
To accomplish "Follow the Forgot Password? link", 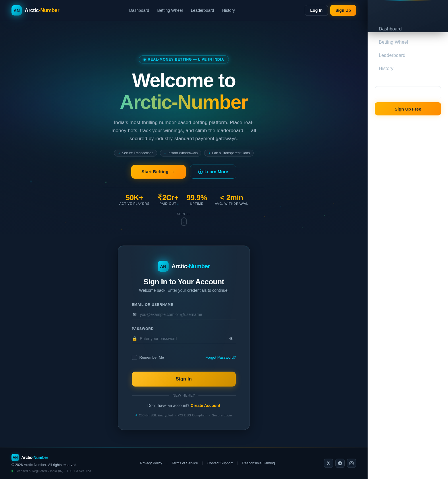I will click(221, 357).
